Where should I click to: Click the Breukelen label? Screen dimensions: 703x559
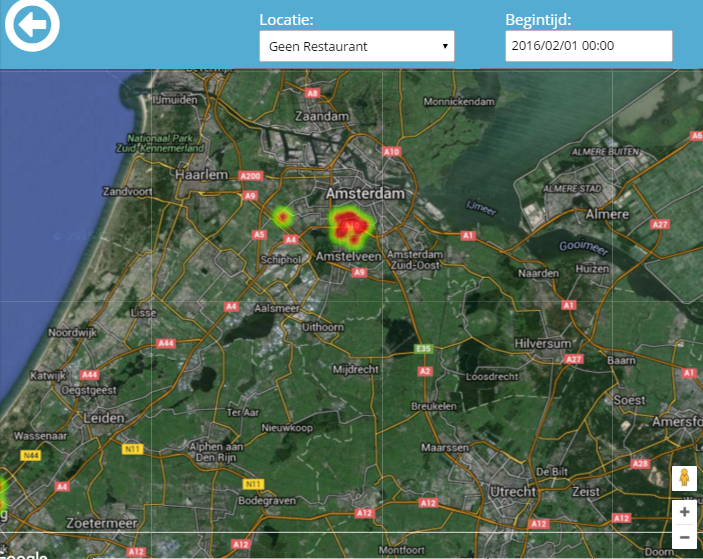coord(434,406)
